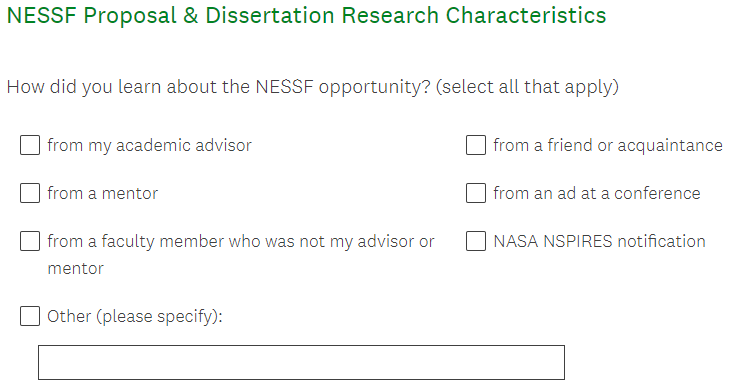Click 'NESSF Proposal' at the start of the green heading
This screenshot has width=731, height=385.
[x=92, y=15]
